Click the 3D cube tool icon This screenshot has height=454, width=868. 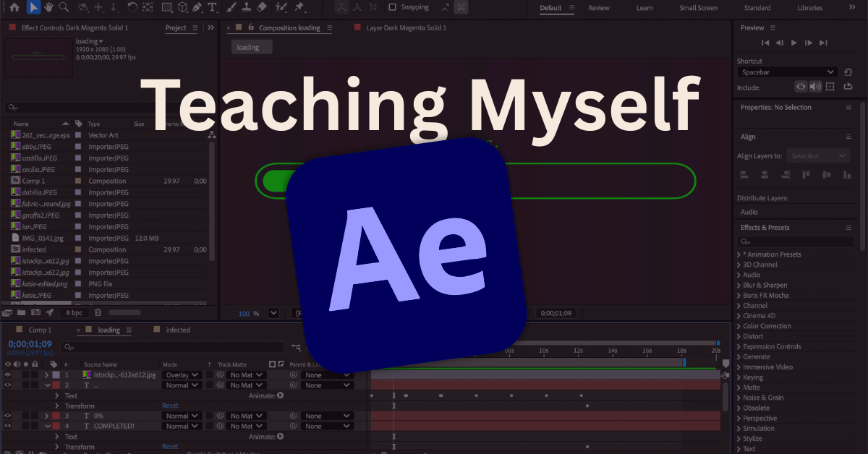pos(183,8)
